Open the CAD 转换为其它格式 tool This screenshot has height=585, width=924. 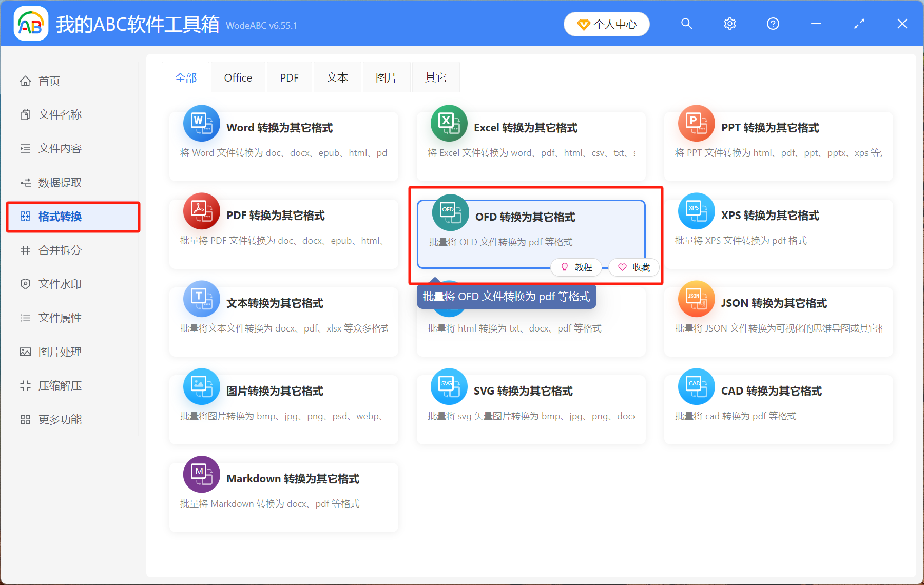click(696, 386)
